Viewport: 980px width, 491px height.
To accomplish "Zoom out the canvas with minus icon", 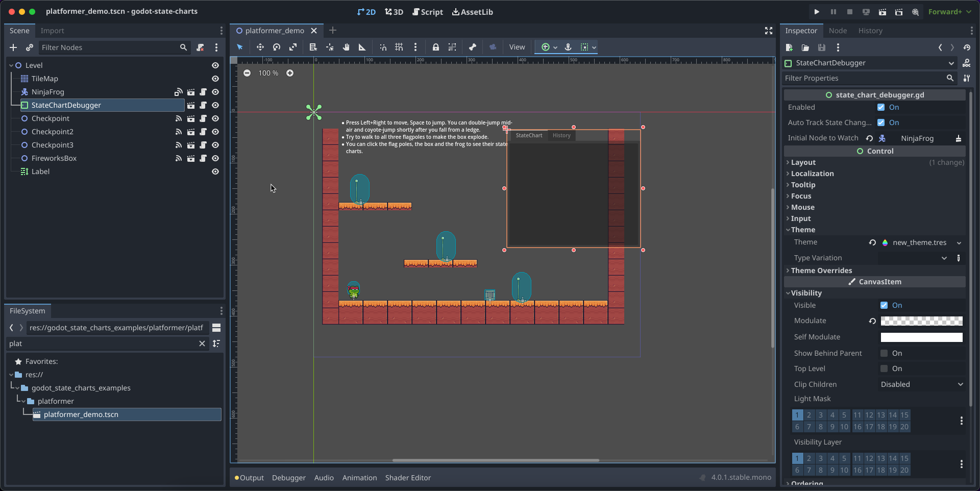I will (x=247, y=73).
